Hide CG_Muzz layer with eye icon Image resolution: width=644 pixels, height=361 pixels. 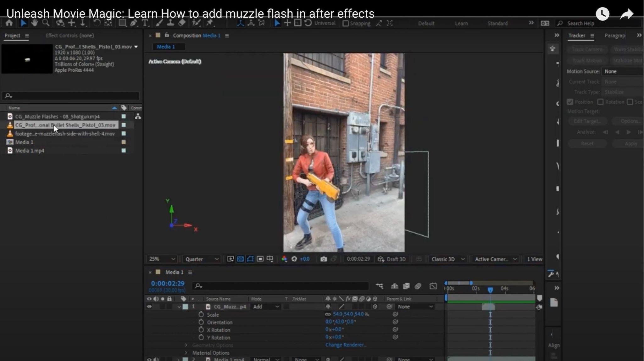click(x=149, y=307)
